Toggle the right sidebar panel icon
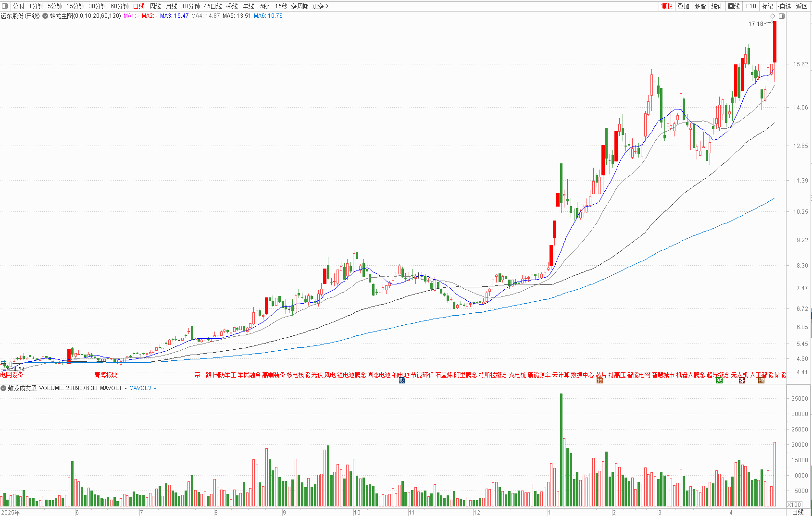The height and width of the screenshot is (516, 812). (x=782, y=16)
